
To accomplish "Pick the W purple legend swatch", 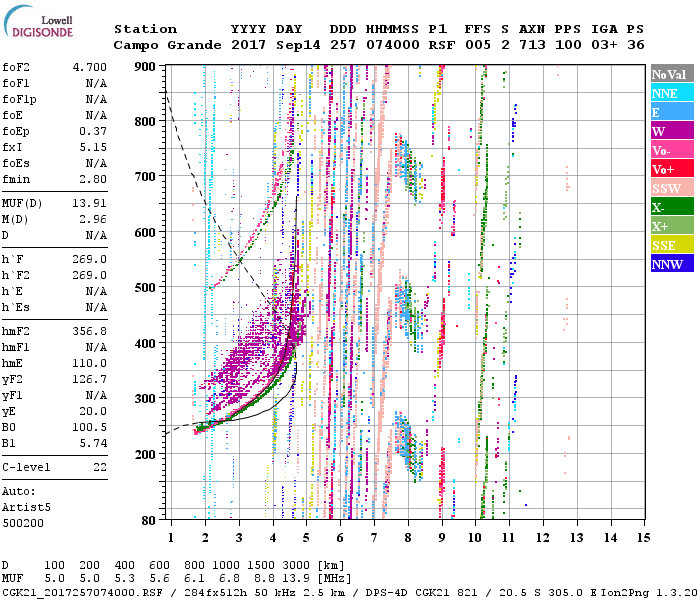I will pyautogui.click(x=671, y=131).
